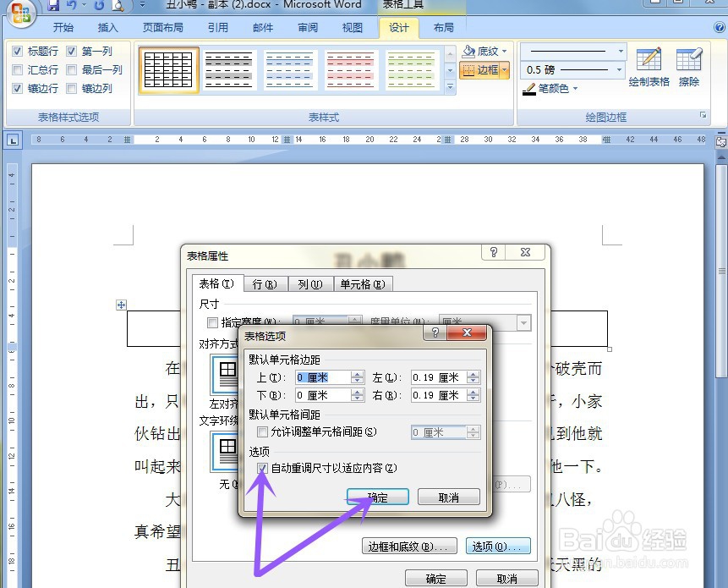Select the 绘制表格 (Draw Table) tool
The width and height of the screenshot is (728, 588).
pyautogui.click(x=649, y=63)
